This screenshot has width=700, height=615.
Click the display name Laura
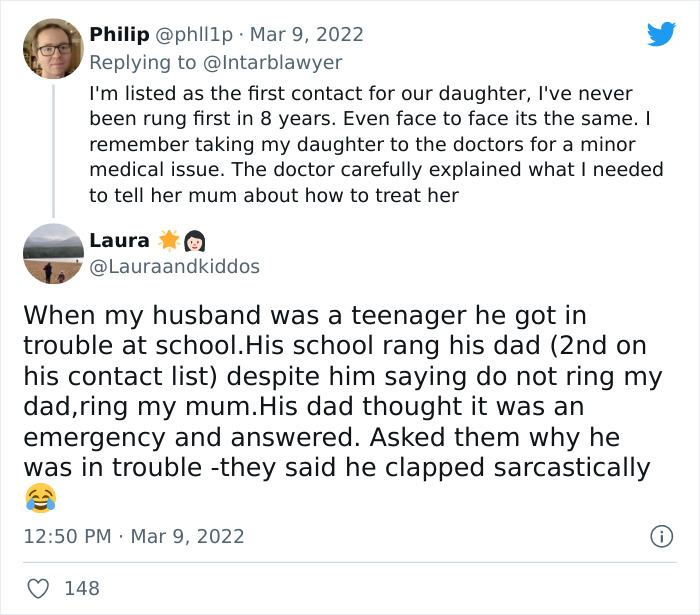click(119, 241)
